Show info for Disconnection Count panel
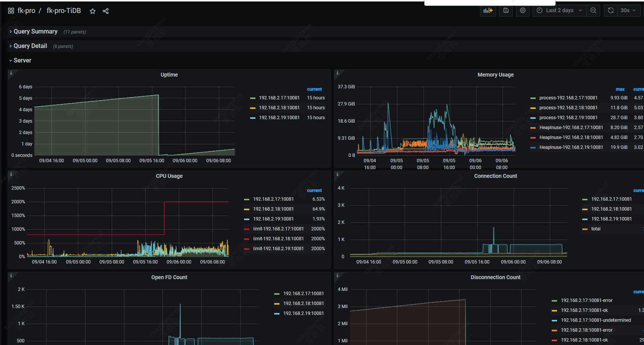This screenshot has height=345, width=644. click(x=337, y=275)
